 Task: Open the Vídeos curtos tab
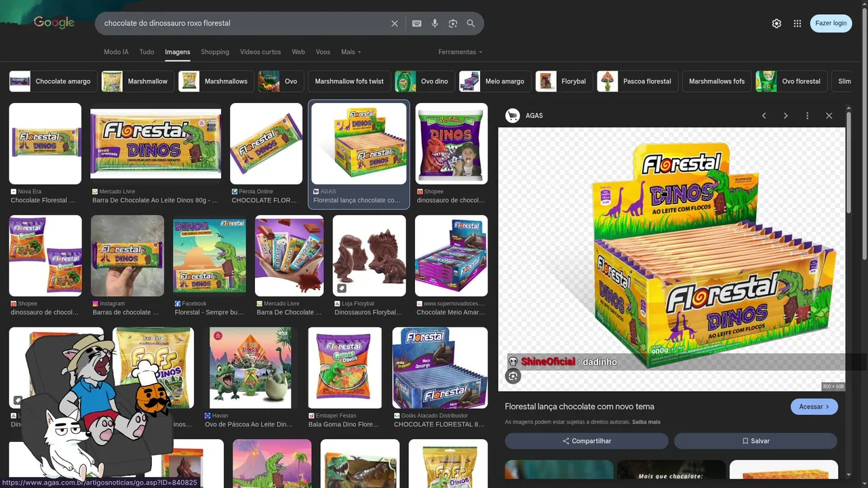260,52
